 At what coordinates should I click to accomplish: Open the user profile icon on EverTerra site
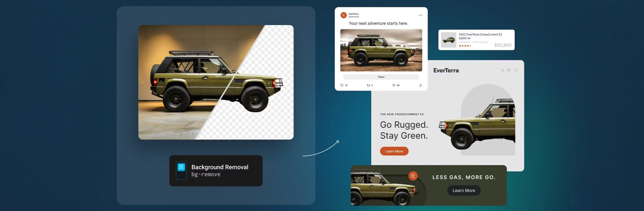point(502,70)
